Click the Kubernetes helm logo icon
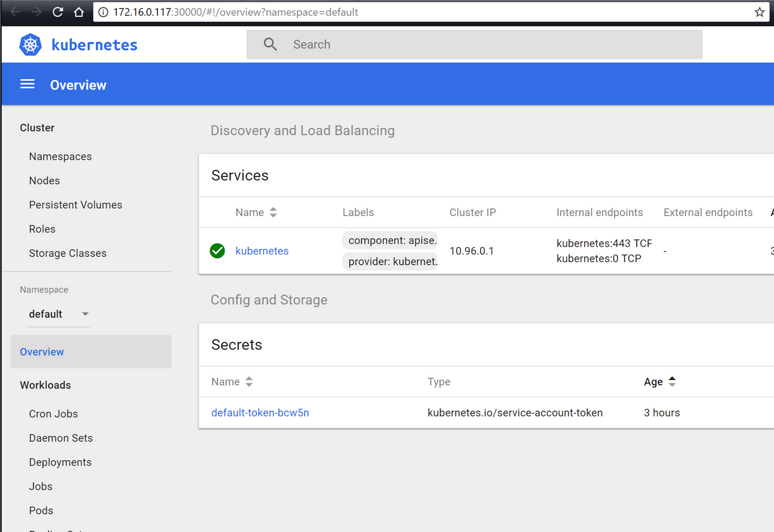 (x=30, y=45)
